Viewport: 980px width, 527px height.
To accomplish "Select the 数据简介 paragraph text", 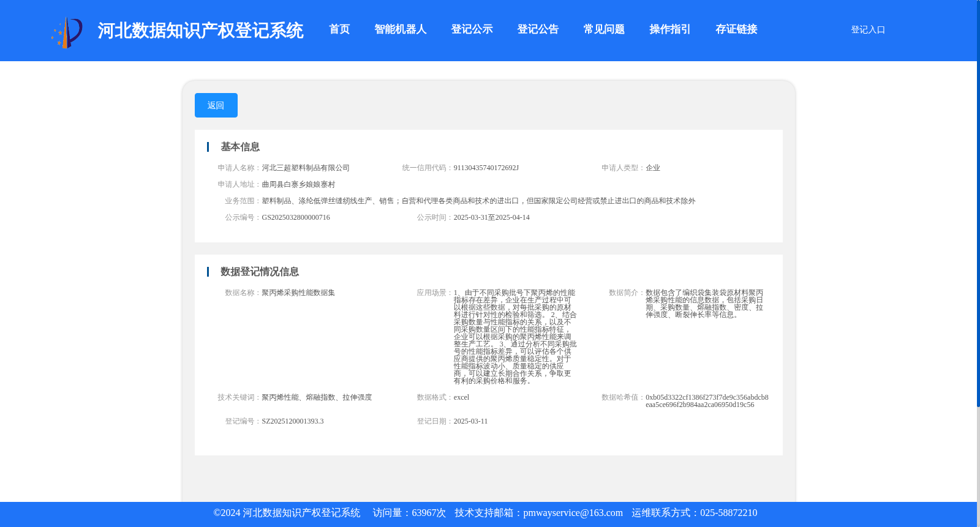I will coord(704,304).
